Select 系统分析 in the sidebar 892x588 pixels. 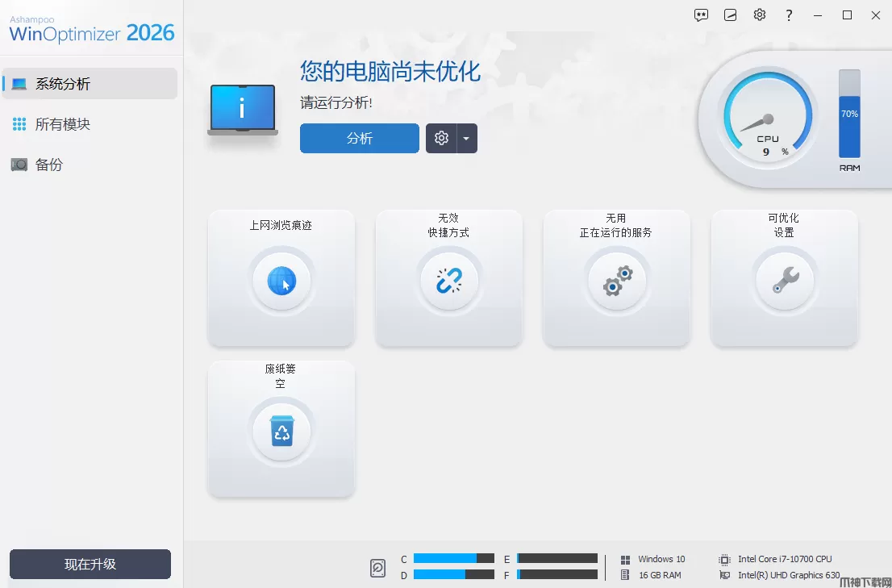click(x=90, y=84)
